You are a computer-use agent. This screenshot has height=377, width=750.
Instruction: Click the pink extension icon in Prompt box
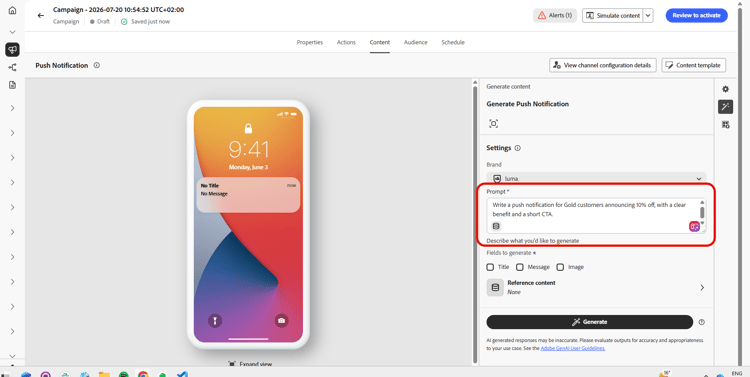point(694,226)
